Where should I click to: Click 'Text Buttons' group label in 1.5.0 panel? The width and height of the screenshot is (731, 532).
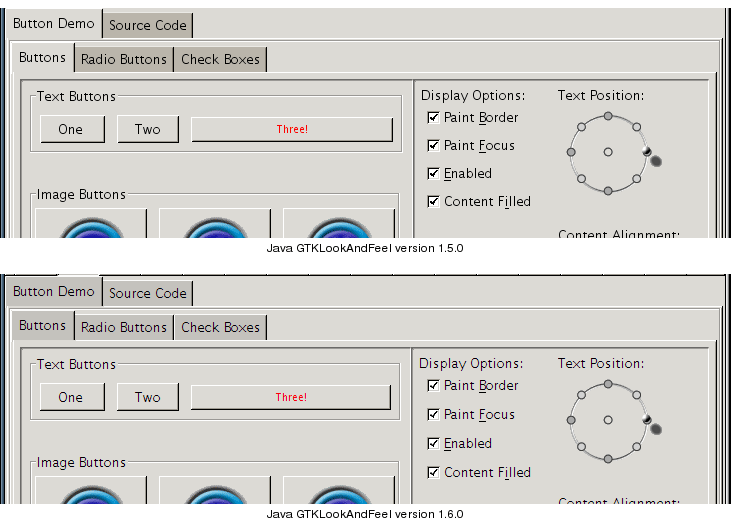click(76, 97)
